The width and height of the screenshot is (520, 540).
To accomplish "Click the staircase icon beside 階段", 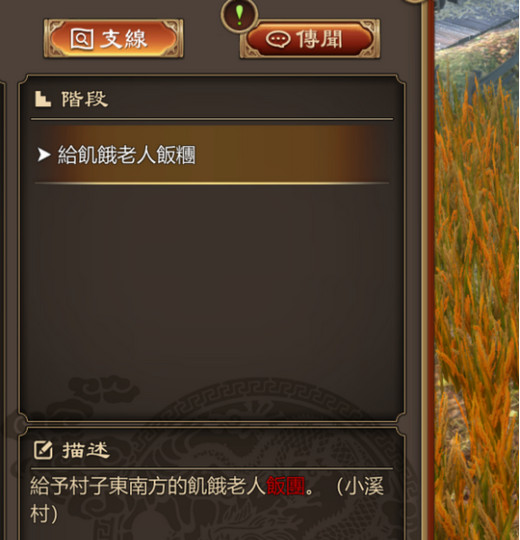I will point(43,99).
